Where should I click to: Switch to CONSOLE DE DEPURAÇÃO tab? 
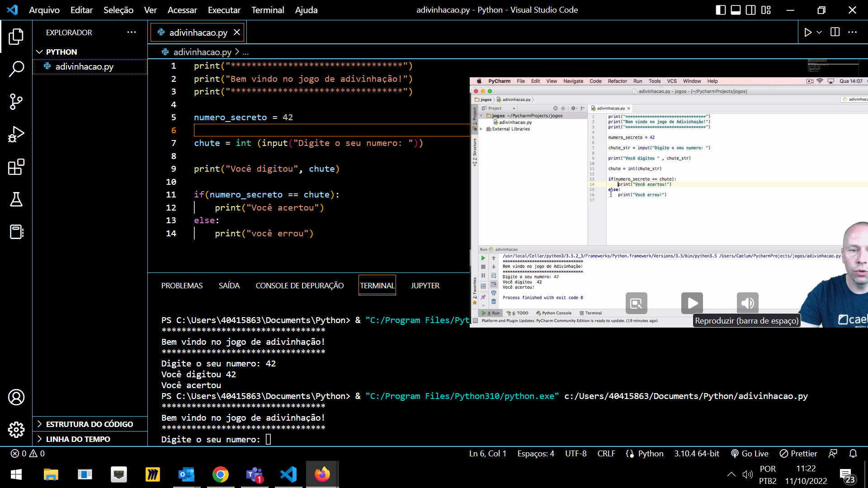tap(300, 286)
